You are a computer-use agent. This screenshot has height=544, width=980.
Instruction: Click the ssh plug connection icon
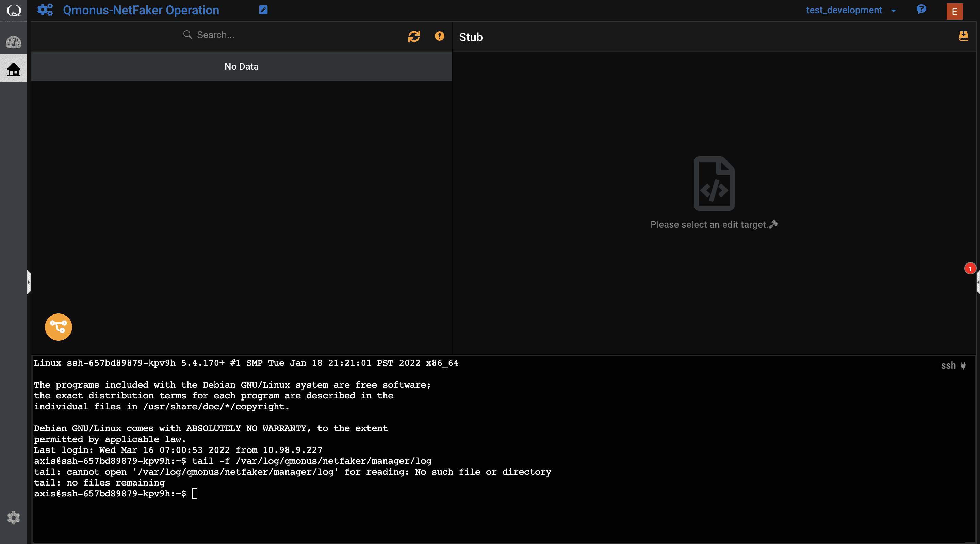pos(963,365)
